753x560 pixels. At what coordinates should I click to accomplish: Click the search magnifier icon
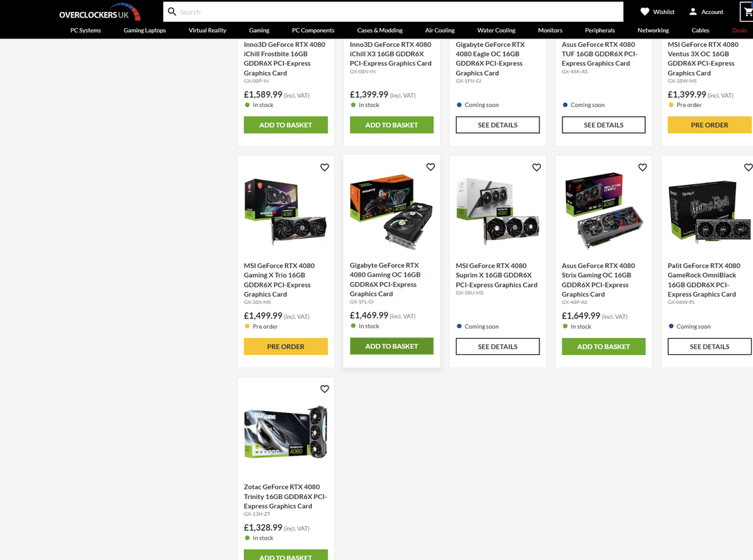172,11
